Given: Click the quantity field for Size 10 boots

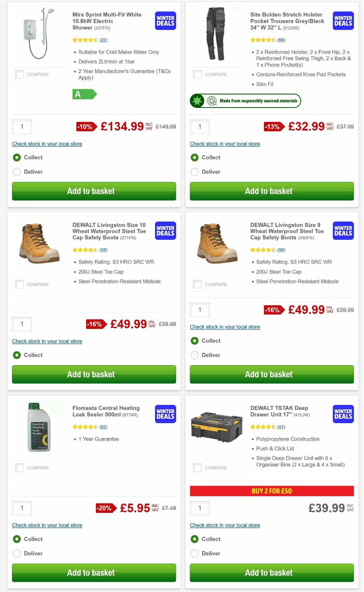Looking at the screenshot, I should (x=22, y=324).
